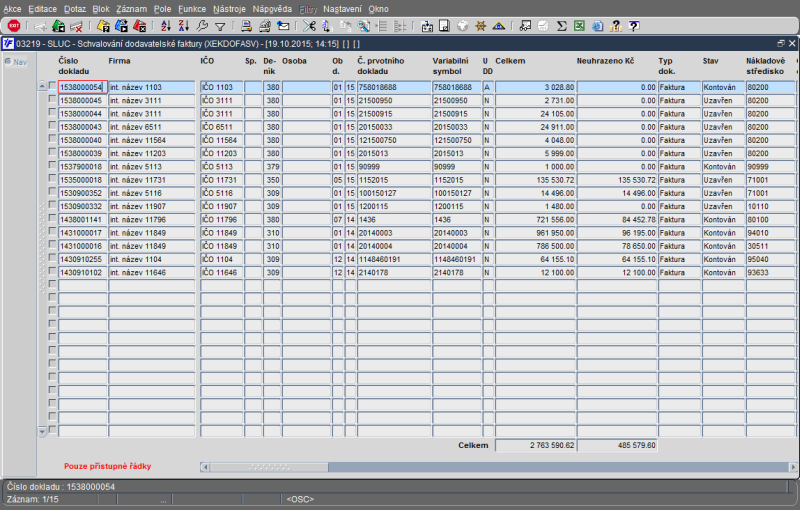
Task: Click the help window question-mark icon
Action: (634, 26)
